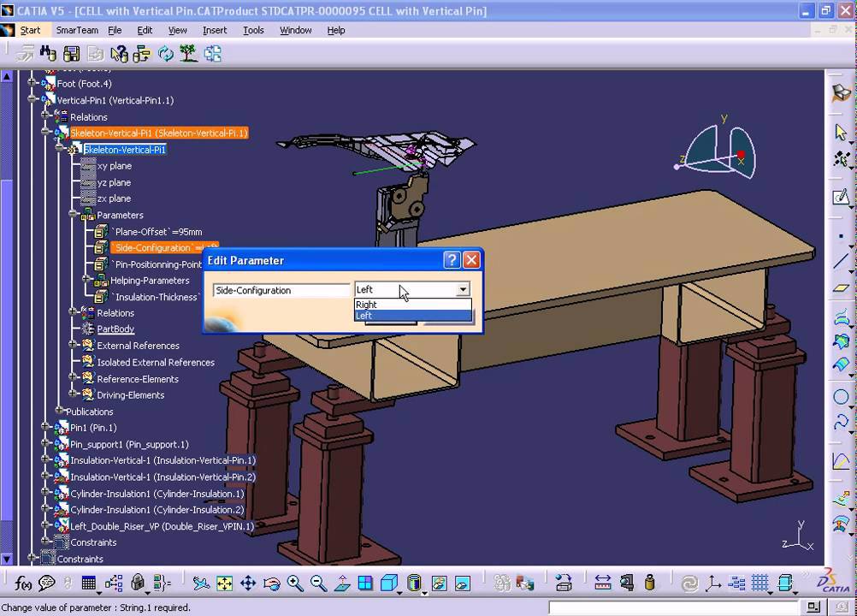Collapse the Vertical-Pin1 tree node
The image size is (857, 616).
pos(33,99)
